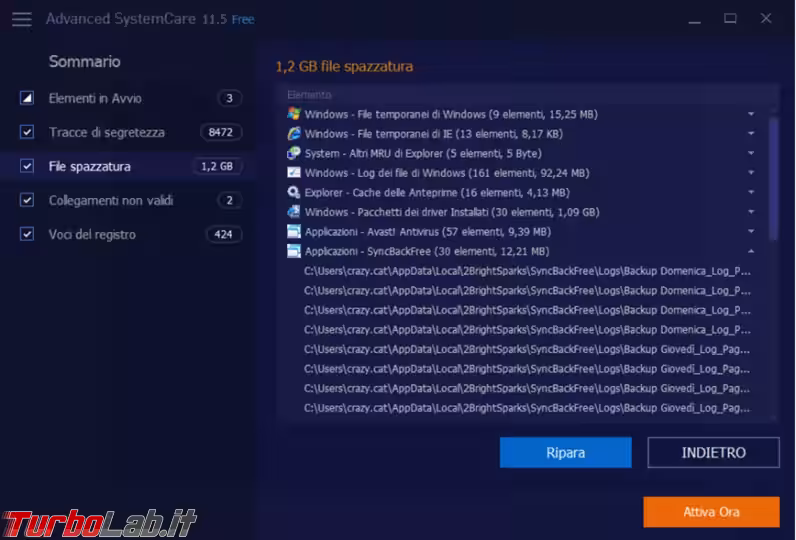Select 'Applicazioni - Avast! Antivirus' row text
This screenshot has height=540, width=796.
pyautogui.click(x=427, y=232)
